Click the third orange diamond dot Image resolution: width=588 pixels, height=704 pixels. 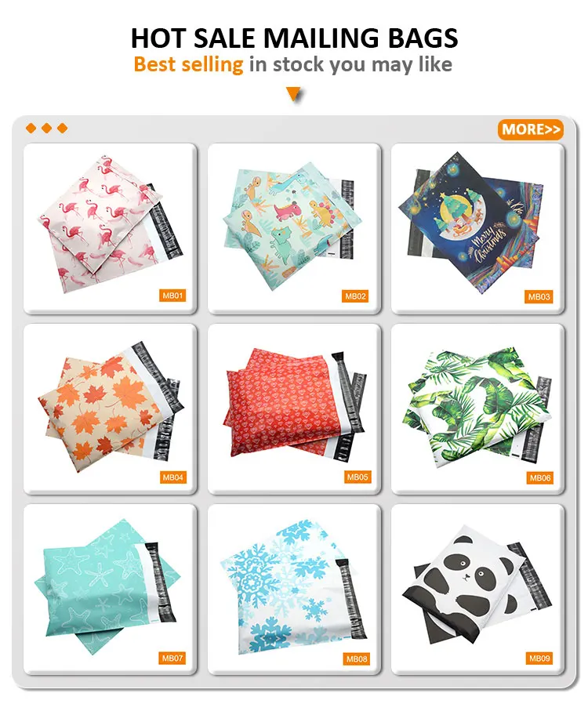click(63, 129)
